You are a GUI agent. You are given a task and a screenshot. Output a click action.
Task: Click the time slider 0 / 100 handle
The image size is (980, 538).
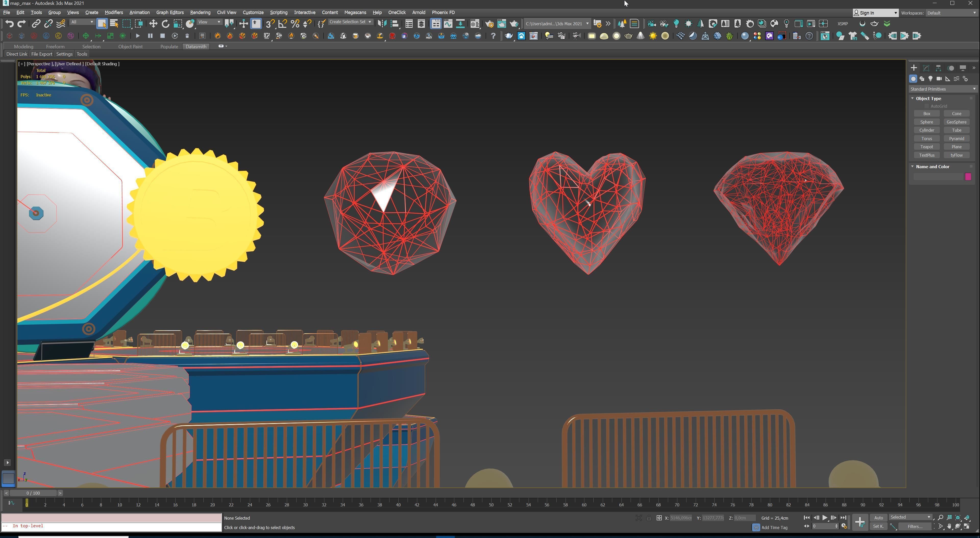tap(33, 493)
